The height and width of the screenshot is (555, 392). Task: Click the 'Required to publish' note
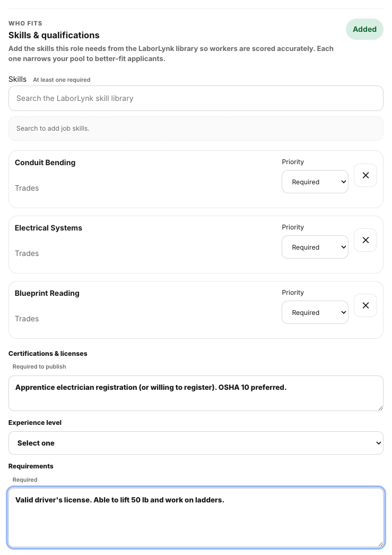point(39,366)
